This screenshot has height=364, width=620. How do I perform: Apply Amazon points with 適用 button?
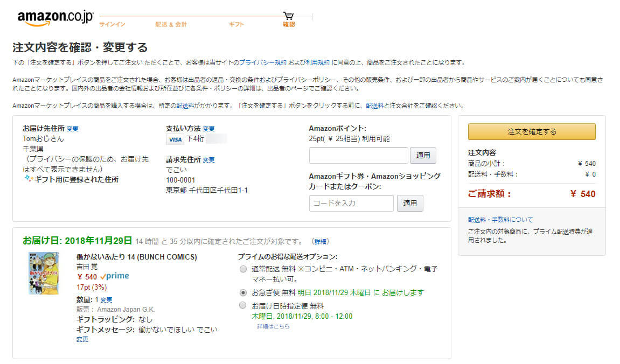click(423, 155)
